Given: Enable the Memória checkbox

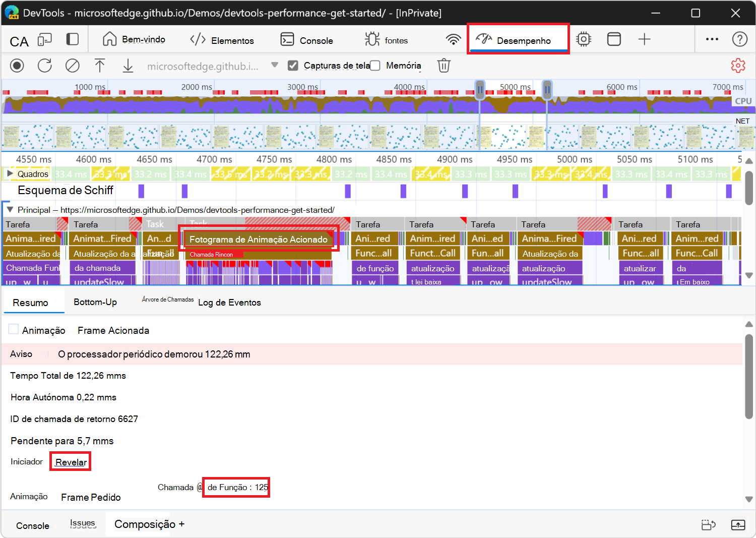Looking at the screenshot, I should pyautogui.click(x=375, y=66).
